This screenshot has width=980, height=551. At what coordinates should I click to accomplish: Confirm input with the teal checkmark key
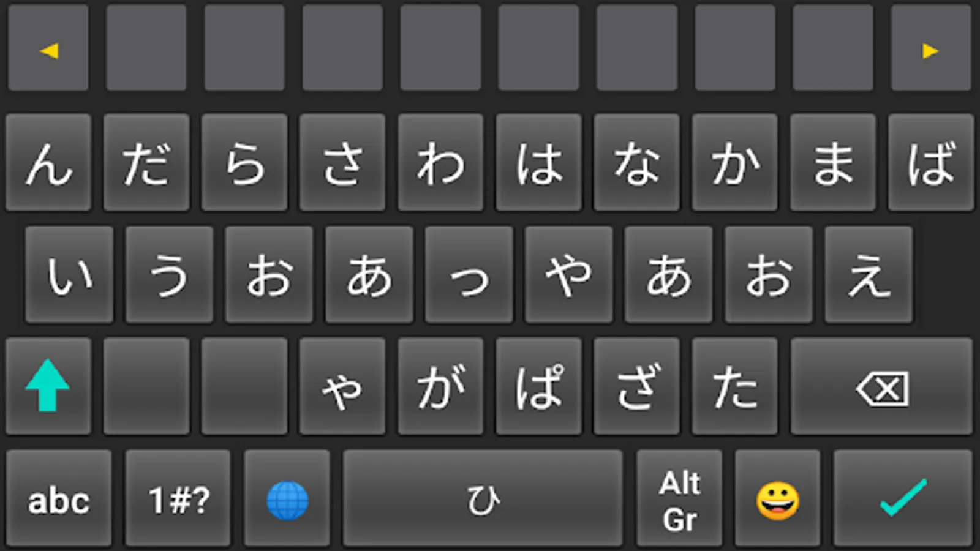(903, 498)
